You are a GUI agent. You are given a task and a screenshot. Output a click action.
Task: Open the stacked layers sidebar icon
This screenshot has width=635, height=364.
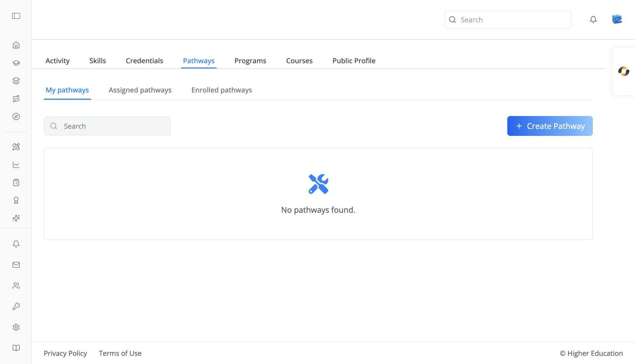(16, 81)
